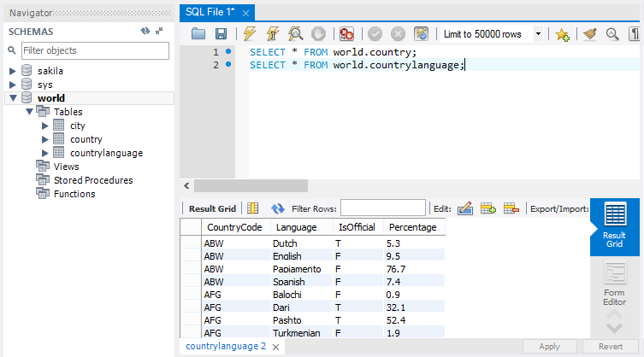Viewport: 644px width, 357px height.
Task: Switch to SQL File 1 tab
Action: (210, 12)
